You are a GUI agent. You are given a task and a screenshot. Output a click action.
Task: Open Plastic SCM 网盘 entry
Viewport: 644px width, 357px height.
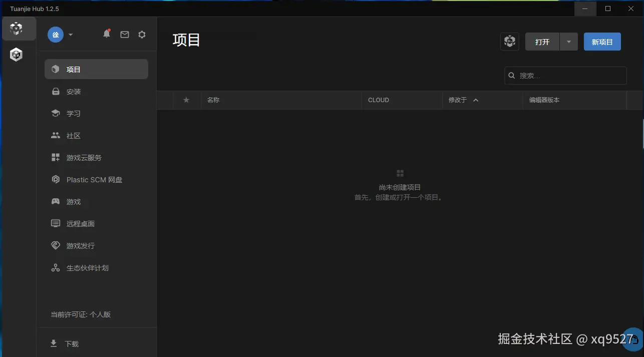pyautogui.click(x=96, y=180)
